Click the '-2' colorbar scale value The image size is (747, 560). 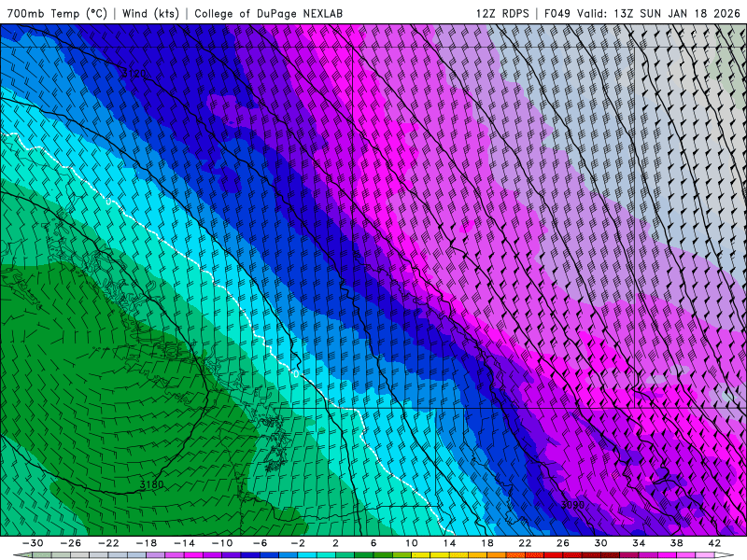click(x=298, y=543)
